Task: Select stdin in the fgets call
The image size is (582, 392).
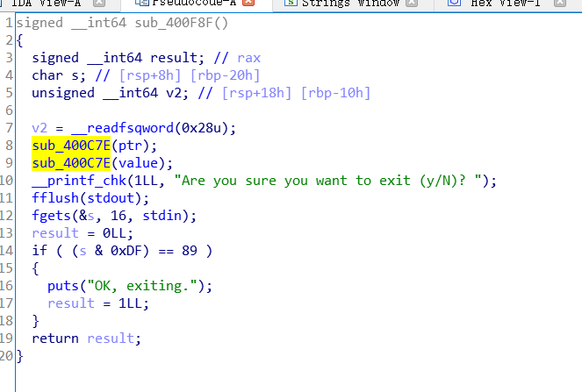Action: click(x=162, y=216)
